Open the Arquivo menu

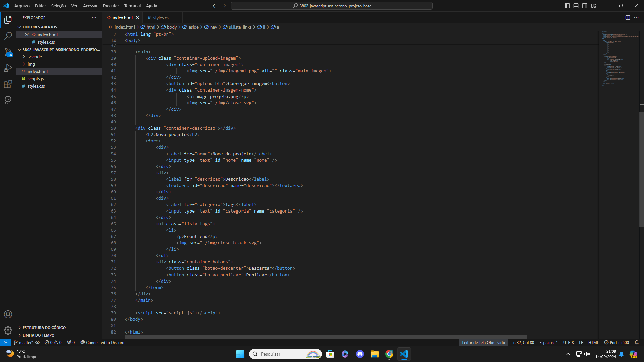click(x=22, y=6)
